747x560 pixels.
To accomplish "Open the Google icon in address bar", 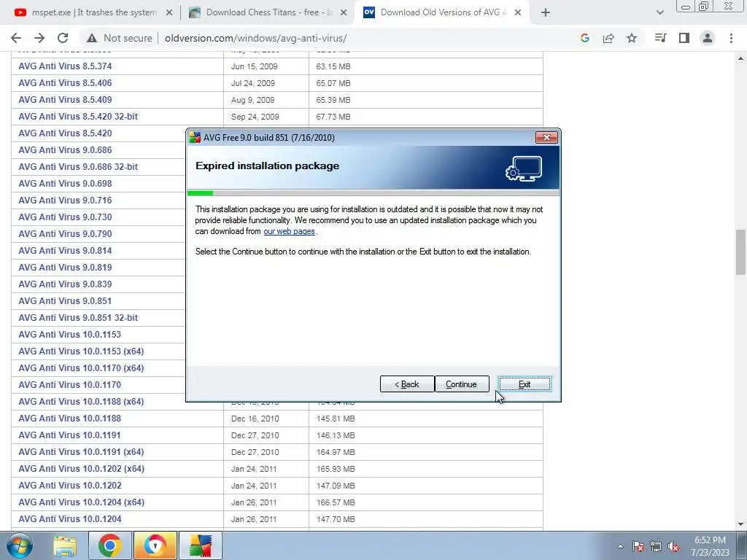I will [x=585, y=38].
